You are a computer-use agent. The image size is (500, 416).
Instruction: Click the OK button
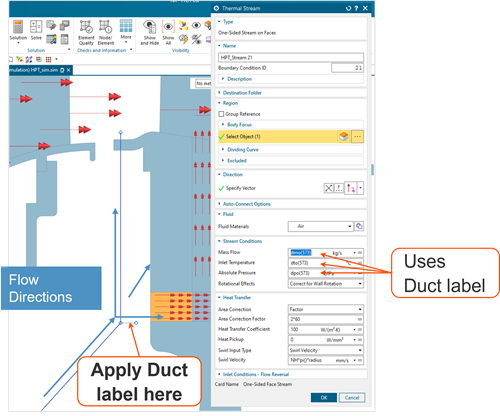pos(324,398)
